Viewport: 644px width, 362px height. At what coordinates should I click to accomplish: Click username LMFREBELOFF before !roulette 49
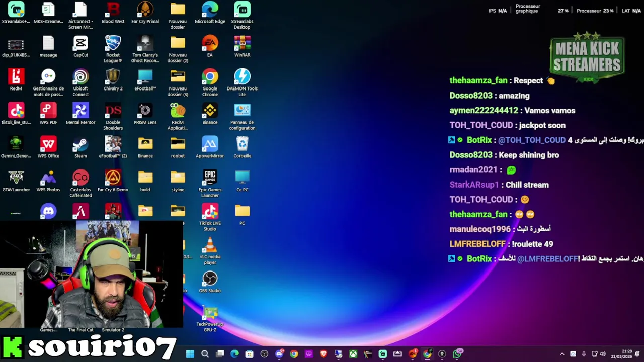click(x=477, y=244)
